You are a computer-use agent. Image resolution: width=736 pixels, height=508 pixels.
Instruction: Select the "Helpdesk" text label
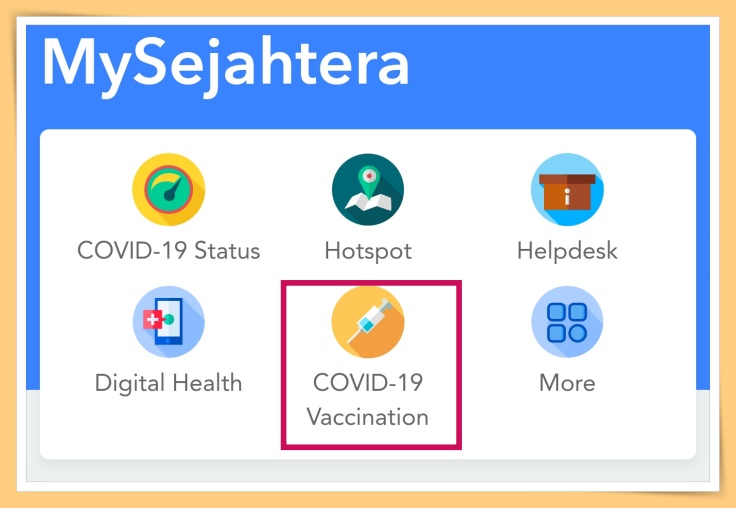567,251
